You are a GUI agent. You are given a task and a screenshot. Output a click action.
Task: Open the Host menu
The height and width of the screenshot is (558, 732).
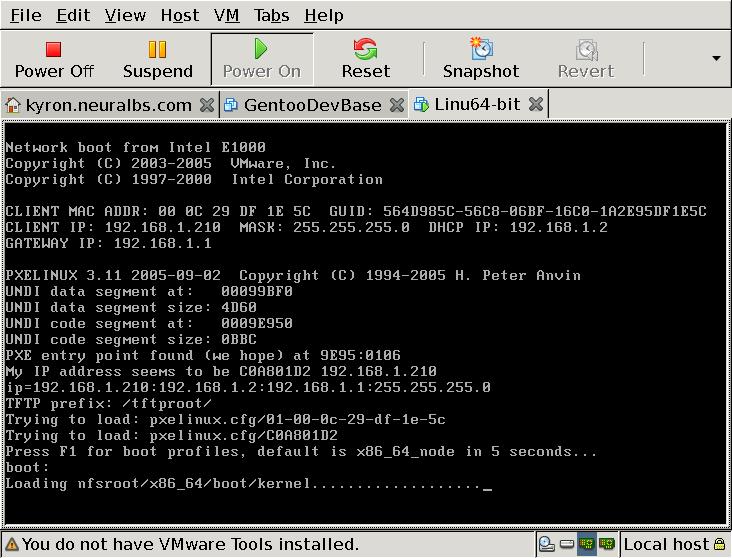(180, 15)
